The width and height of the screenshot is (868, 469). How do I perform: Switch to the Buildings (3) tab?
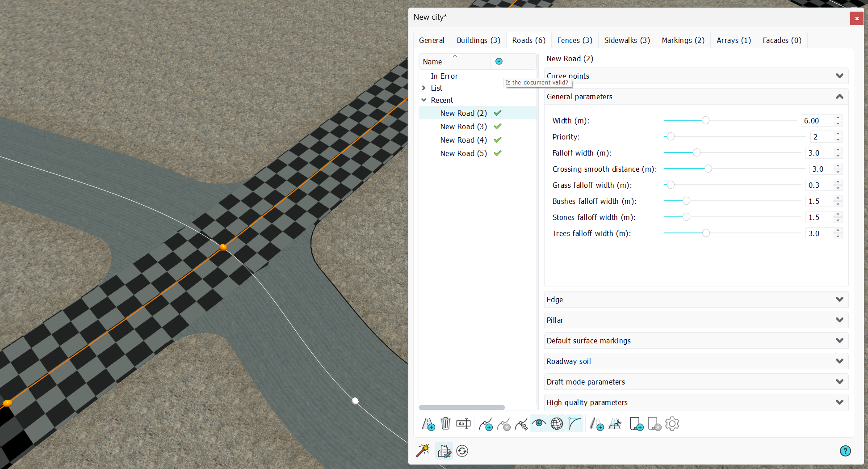pyautogui.click(x=478, y=40)
